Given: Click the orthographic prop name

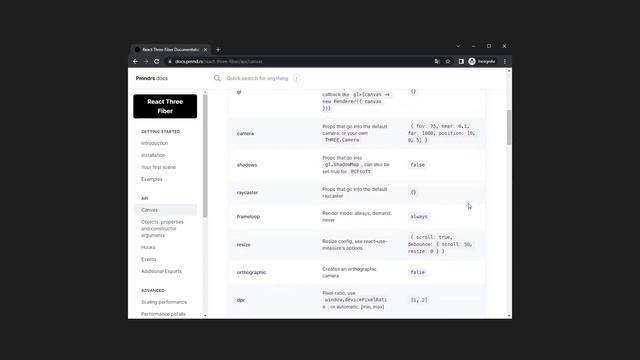Looking at the screenshot, I should pos(251,272).
